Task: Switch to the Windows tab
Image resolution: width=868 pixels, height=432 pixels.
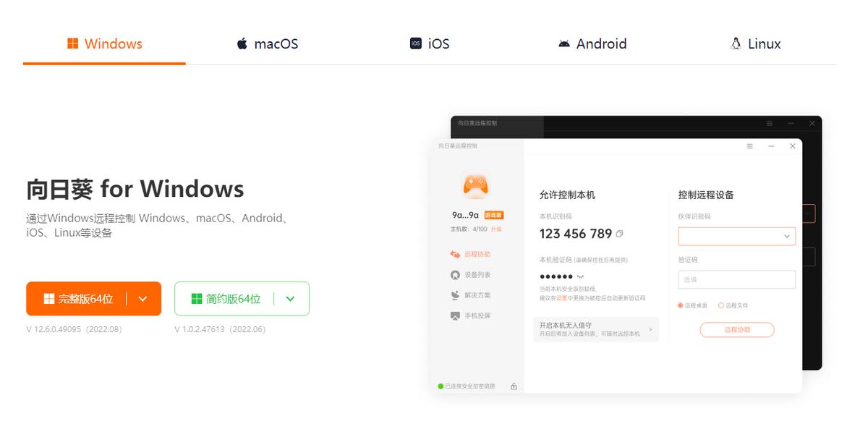Action: tap(105, 43)
